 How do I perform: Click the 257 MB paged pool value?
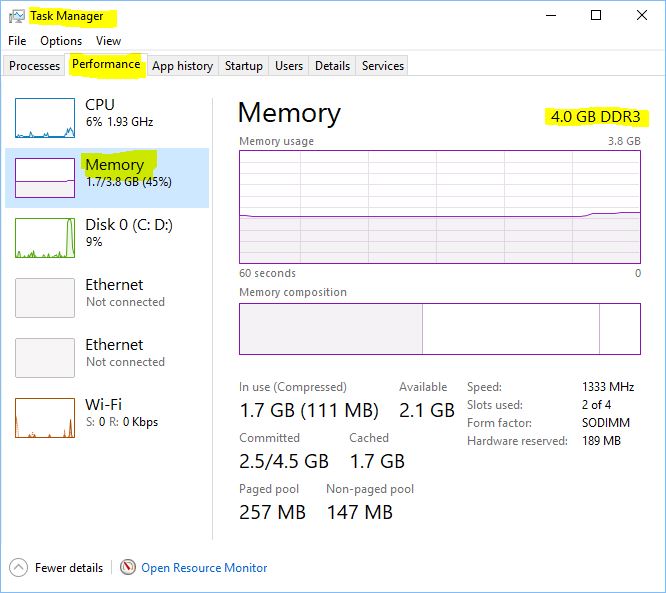coord(272,512)
